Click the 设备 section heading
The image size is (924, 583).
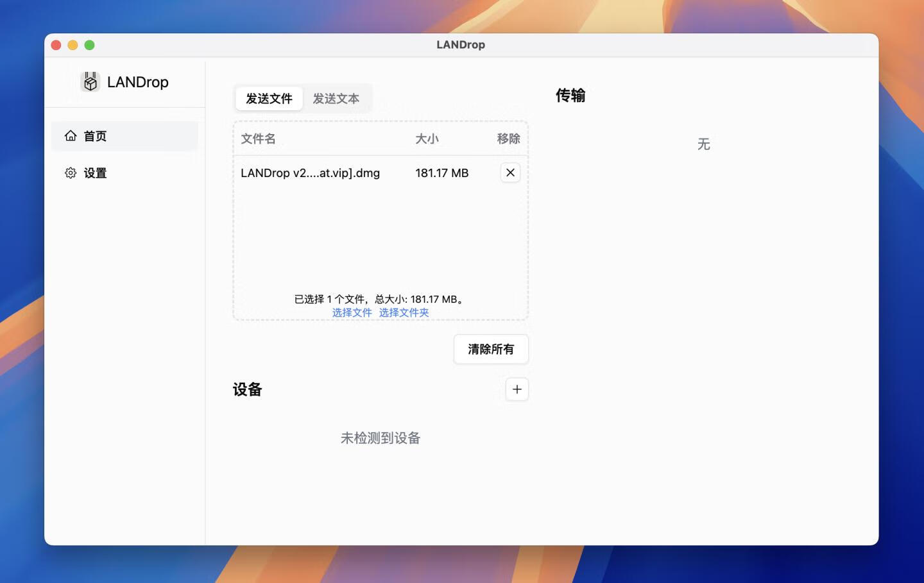[x=248, y=389]
